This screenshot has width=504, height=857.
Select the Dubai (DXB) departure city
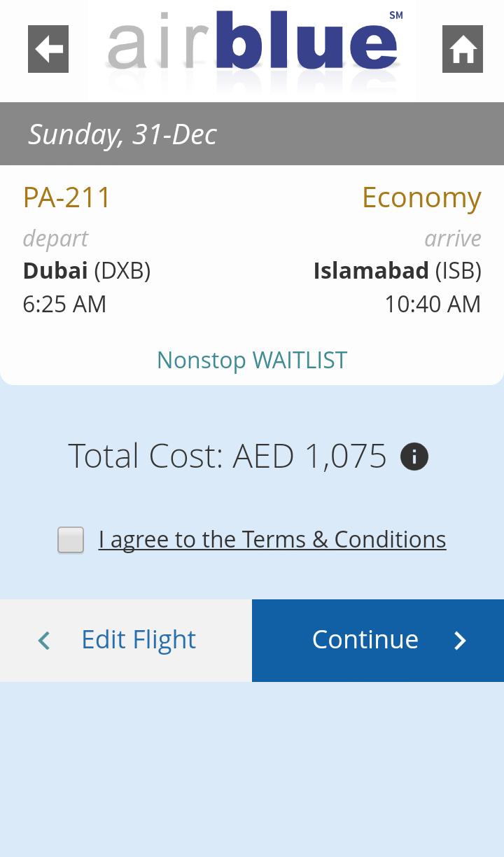tap(87, 270)
